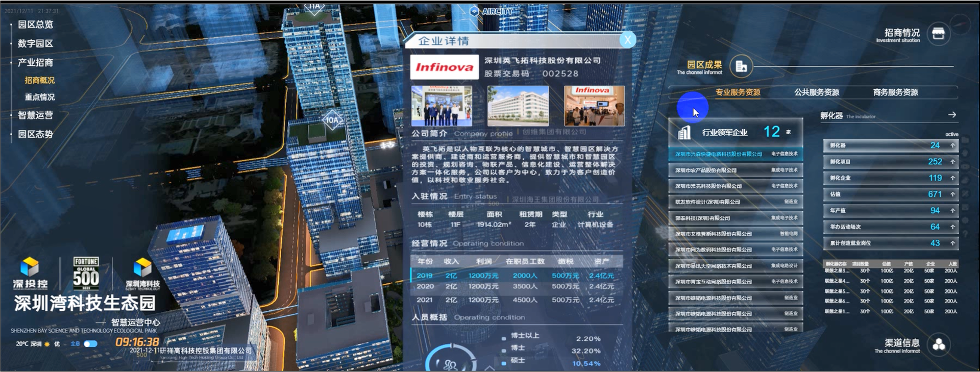
Task: Switch to the 商务服务资源 tab
Action: [x=895, y=92]
